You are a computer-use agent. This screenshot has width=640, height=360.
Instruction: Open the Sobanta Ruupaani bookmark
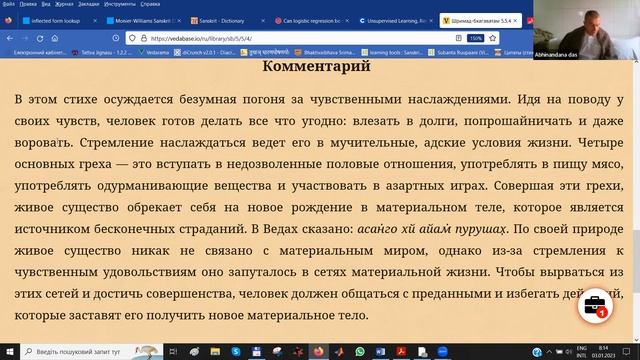tap(458, 52)
